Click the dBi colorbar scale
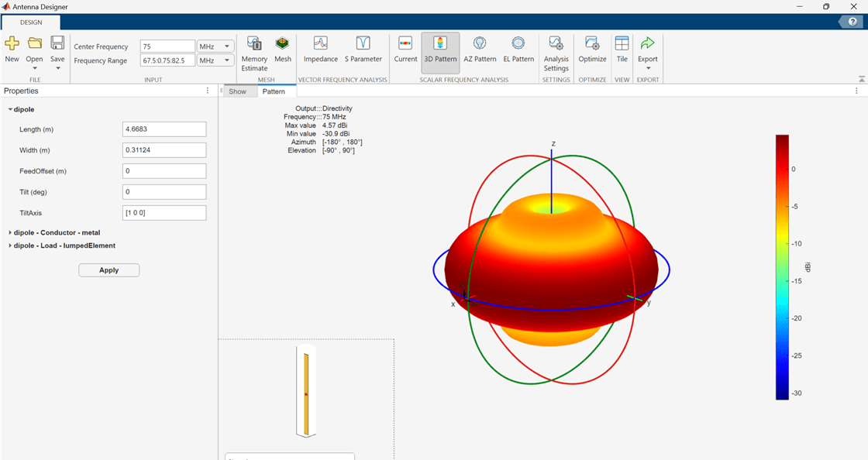Screen dimensions: 868x460 (x=782, y=267)
